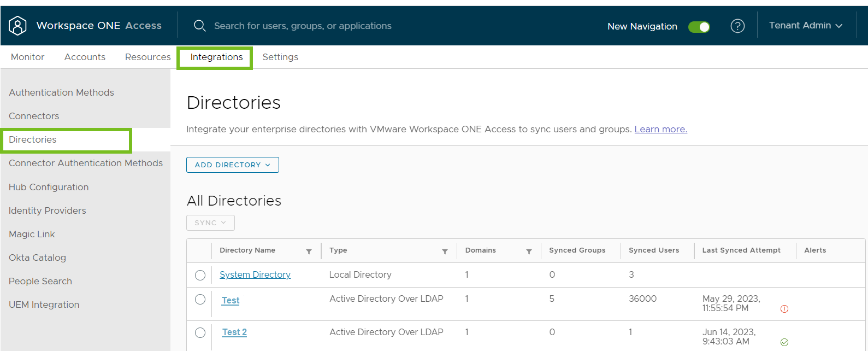The height and width of the screenshot is (351, 868).
Task: Expand the Tenant Admin user menu
Action: pyautogui.click(x=806, y=26)
